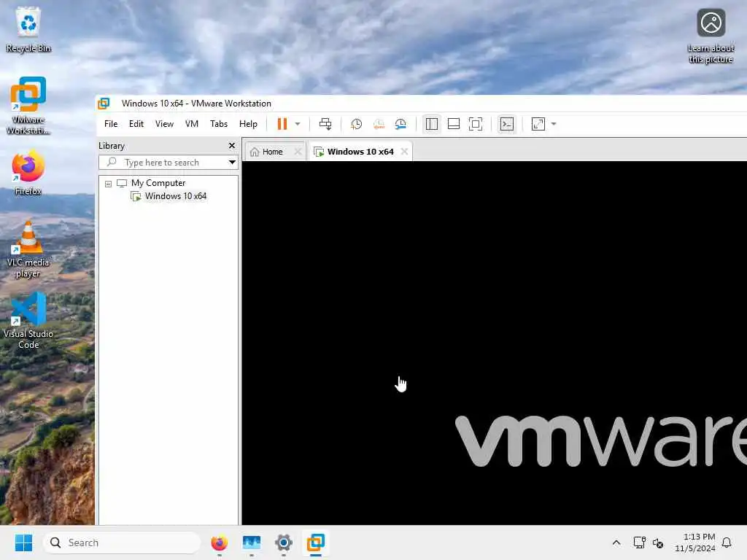Take a snapshot of this virtual machine
Screen dimensions: 747x560
point(356,124)
